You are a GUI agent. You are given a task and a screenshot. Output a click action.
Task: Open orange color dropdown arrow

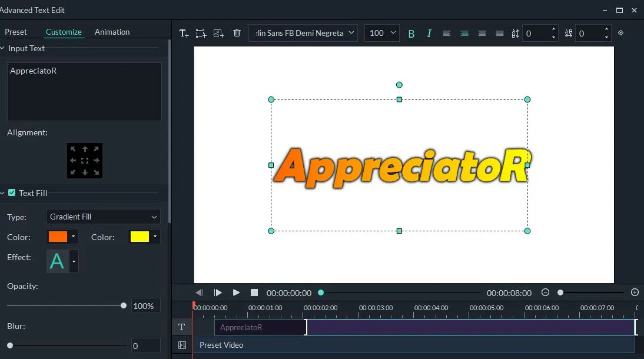point(73,237)
